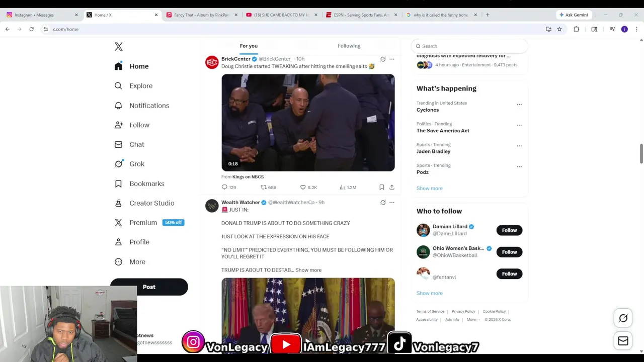Screen dimensions: 644x362
Task: Share the BrickCenter post
Action: (392, 188)
